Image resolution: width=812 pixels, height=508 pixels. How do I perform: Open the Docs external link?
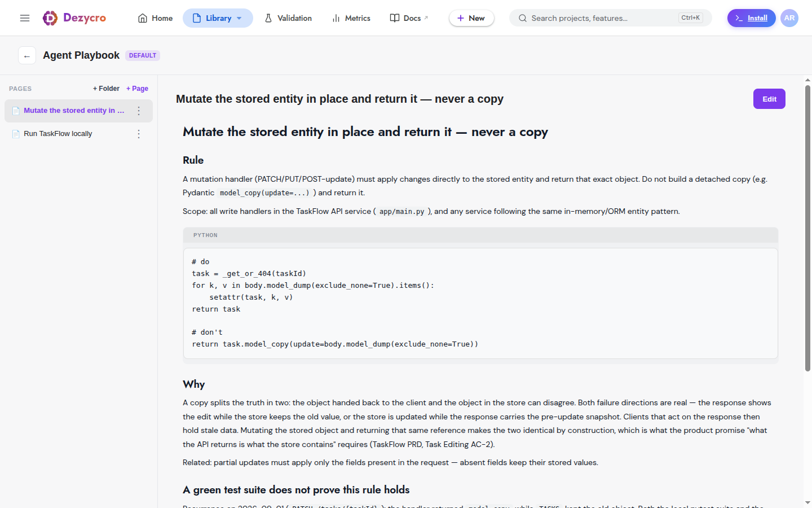click(409, 18)
